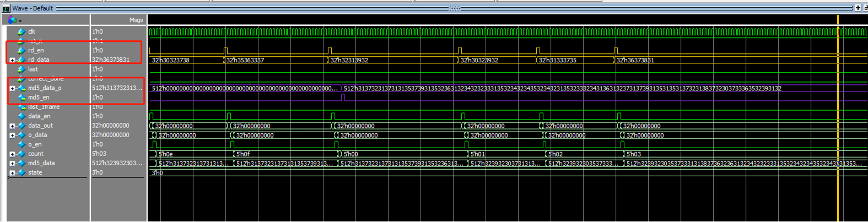The width and height of the screenshot is (868, 222).
Task: Expand the md5_data_o bus signal
Action: (12, 88)
